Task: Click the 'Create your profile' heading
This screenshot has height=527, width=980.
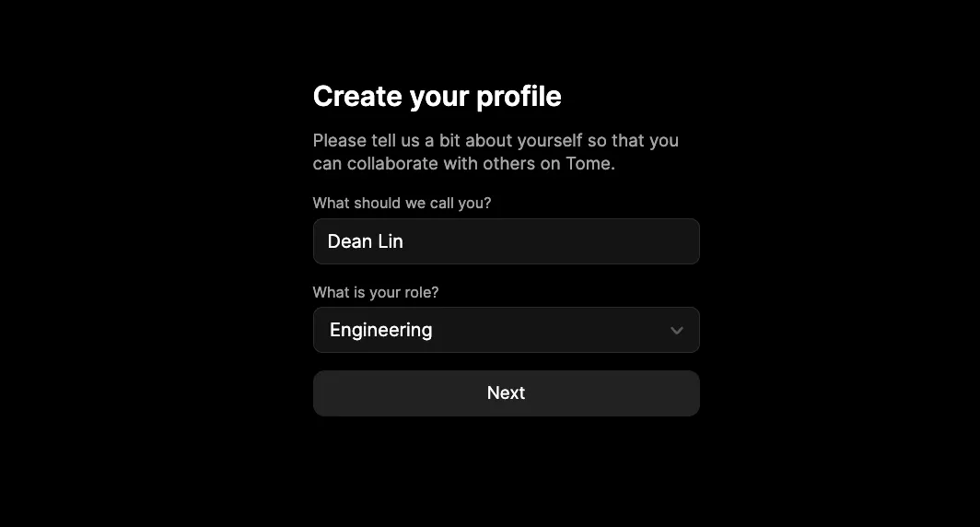Action: (x=437, y=96)
